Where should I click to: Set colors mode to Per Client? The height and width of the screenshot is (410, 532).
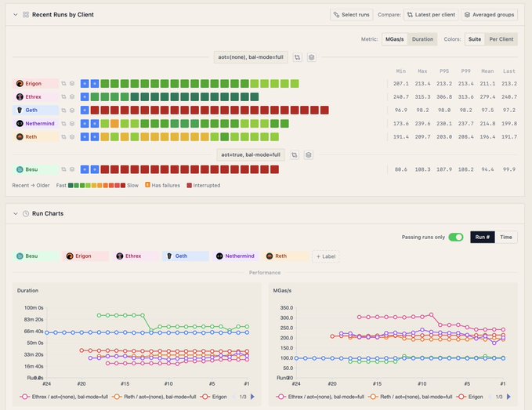point(501,39)
